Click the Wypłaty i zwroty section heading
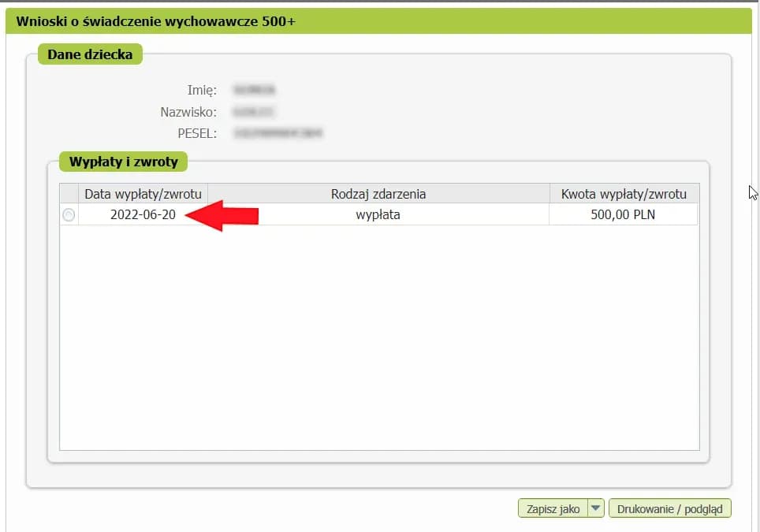 point(123,162)
